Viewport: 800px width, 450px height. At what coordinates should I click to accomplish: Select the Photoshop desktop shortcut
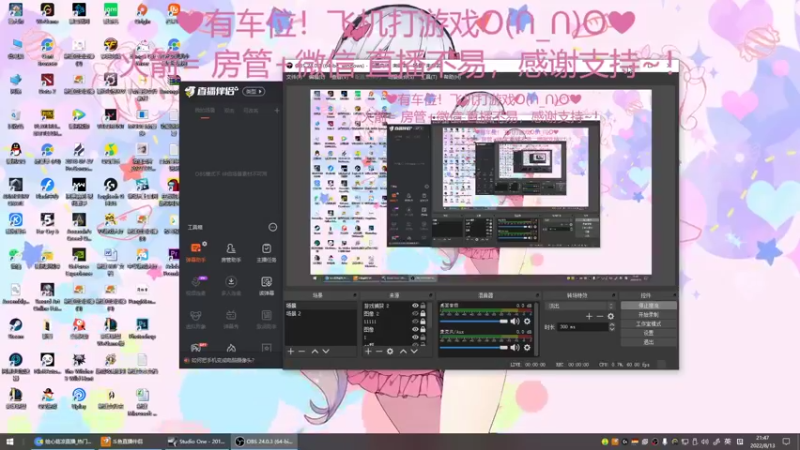pos(142,328)
